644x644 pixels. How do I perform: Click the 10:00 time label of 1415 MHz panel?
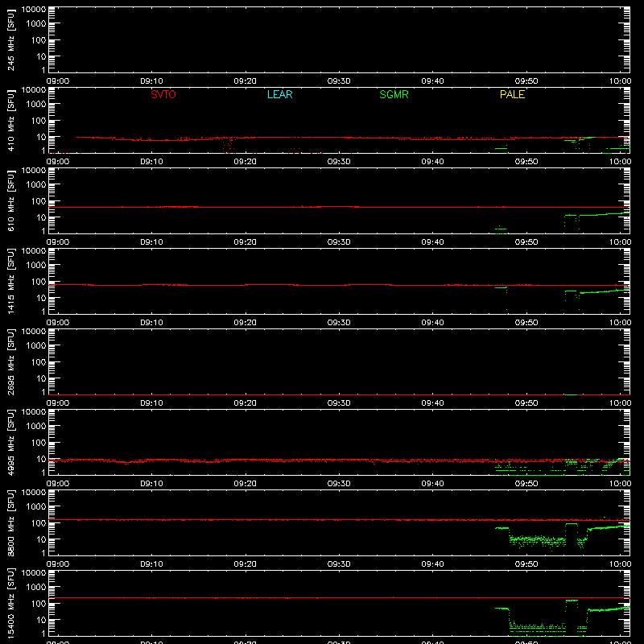[620, 323]
